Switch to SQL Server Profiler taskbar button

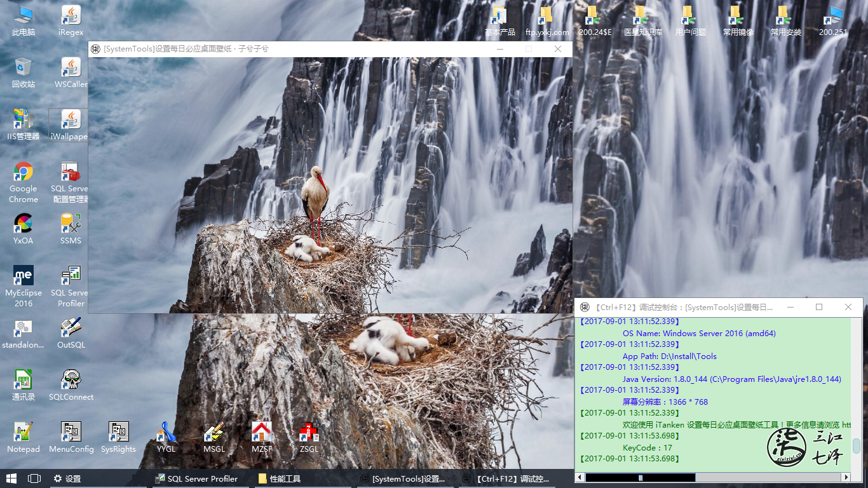(x=202, y=478)
